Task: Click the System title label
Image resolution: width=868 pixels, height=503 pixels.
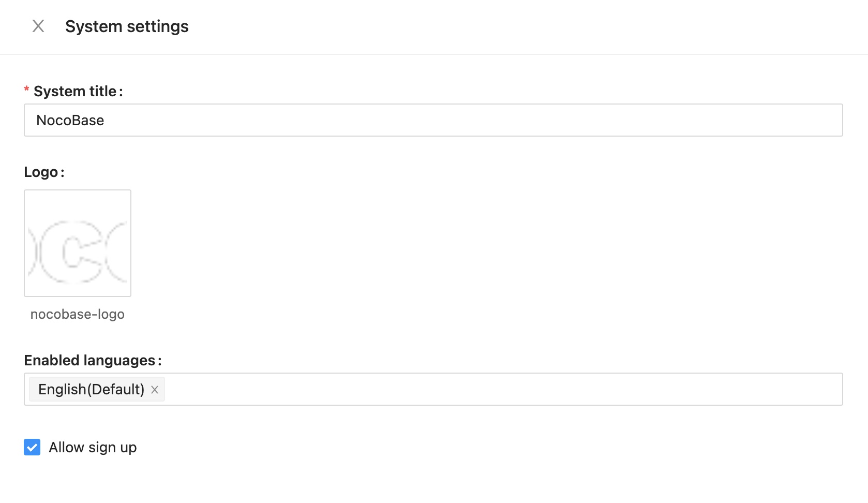Action: click(75, 91)
